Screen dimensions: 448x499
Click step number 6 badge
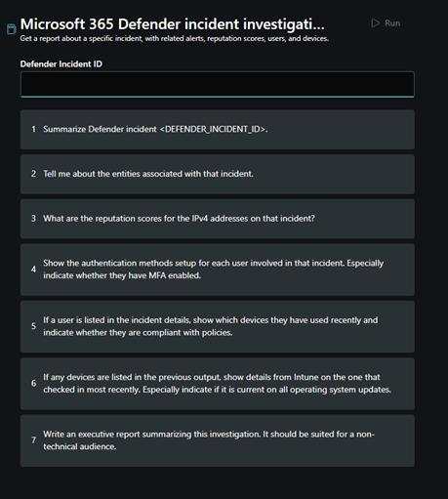33,383
